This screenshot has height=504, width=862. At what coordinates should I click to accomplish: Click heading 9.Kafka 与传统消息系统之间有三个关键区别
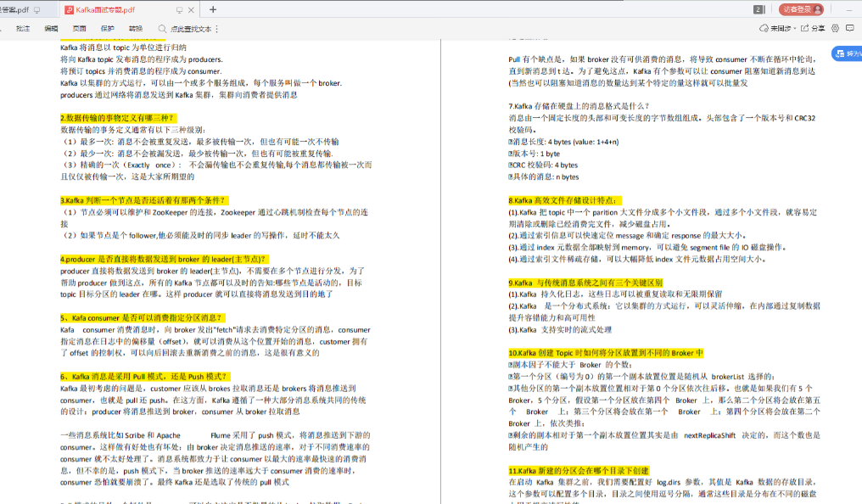[x=585, y=283]
